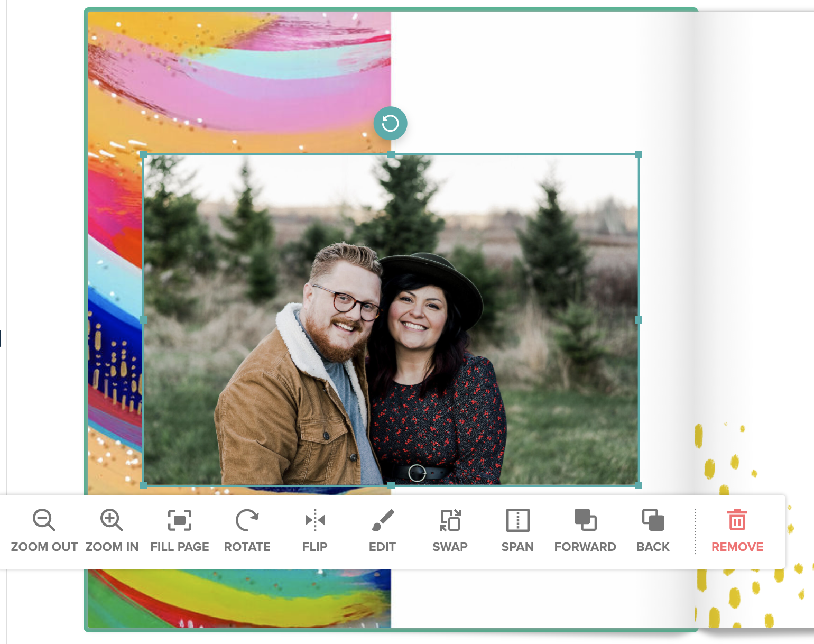814x644 pixels.
Task: Click the circular rotate handle above photo
Action: pos(390,123)
